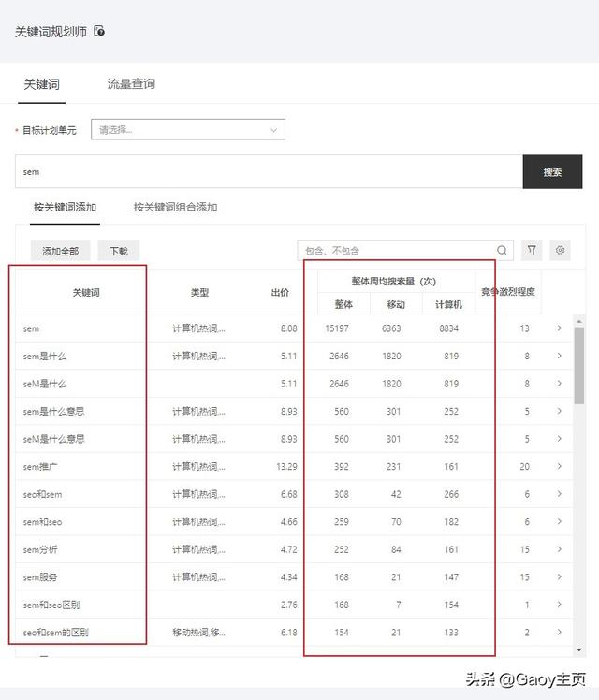This screenshot has width=599, height=700.
Task: Expand the sem是什么意思 row arrow
Action: coord(560,411)
